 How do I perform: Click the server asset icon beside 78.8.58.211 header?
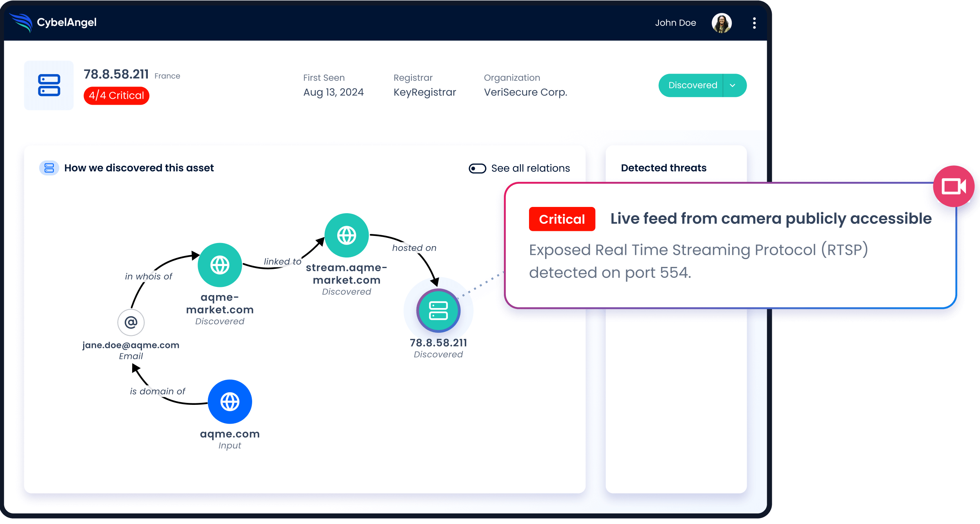(x=49, y=85)
